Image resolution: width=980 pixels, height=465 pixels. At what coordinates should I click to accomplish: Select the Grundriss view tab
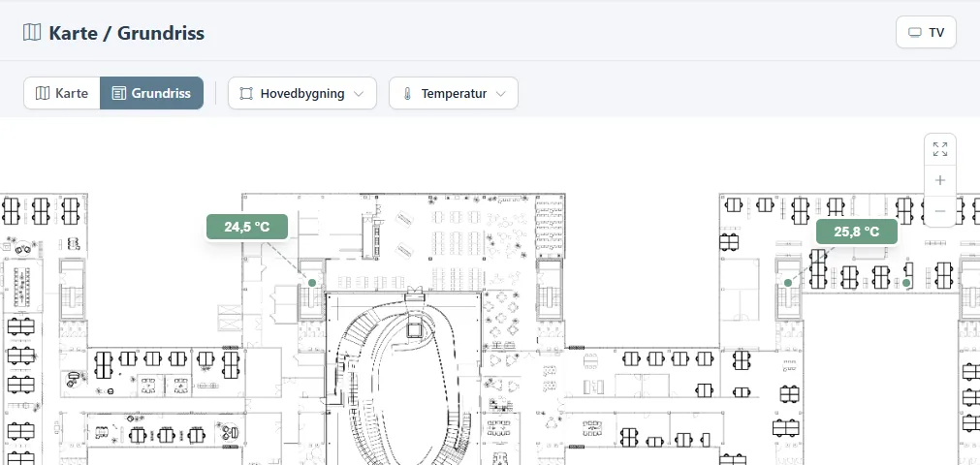tap(151, 93)
